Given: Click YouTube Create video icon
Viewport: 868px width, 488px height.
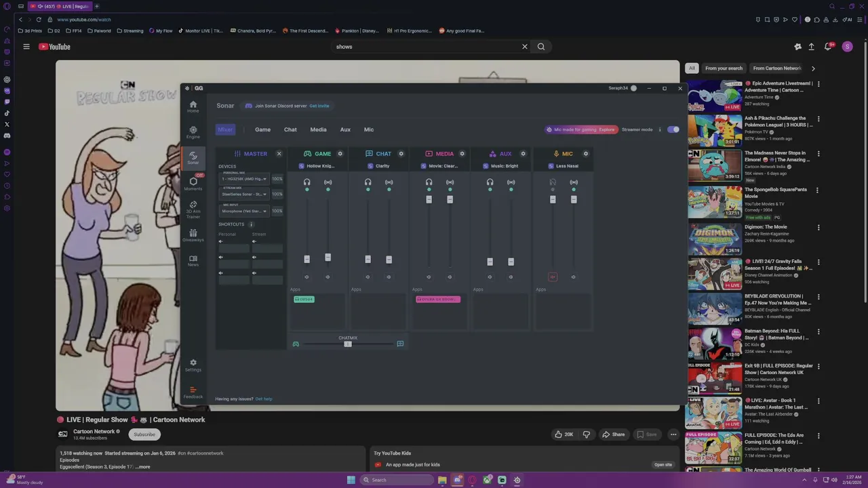Looking at the screenshot, I should point(811,47).
